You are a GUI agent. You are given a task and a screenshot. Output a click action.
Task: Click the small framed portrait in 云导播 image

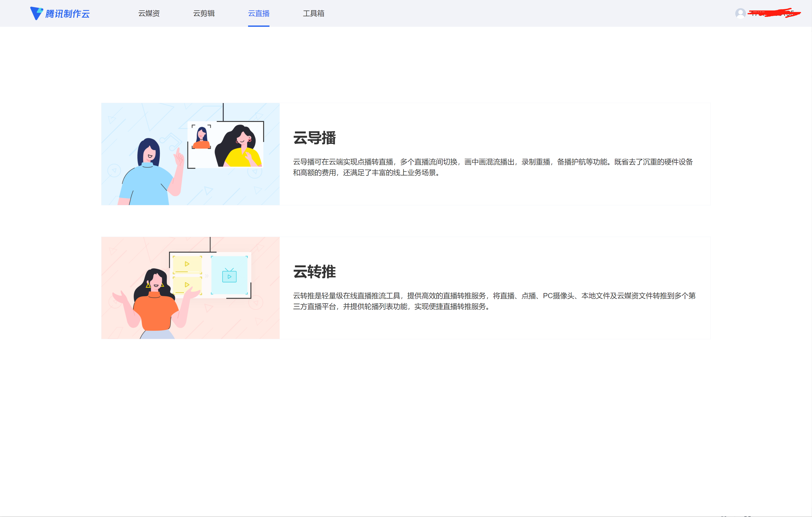(201, 137)
